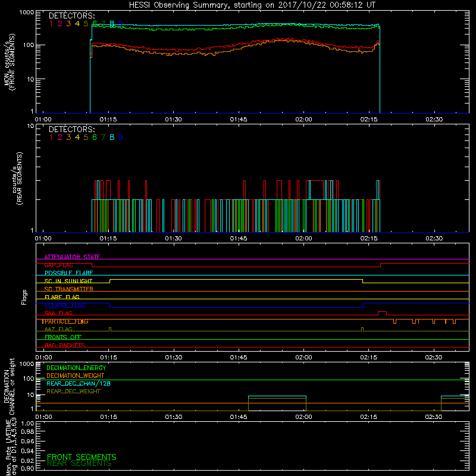Click the HESSI Observing Summary title text
476x476 pixels.
click(252, 5)
